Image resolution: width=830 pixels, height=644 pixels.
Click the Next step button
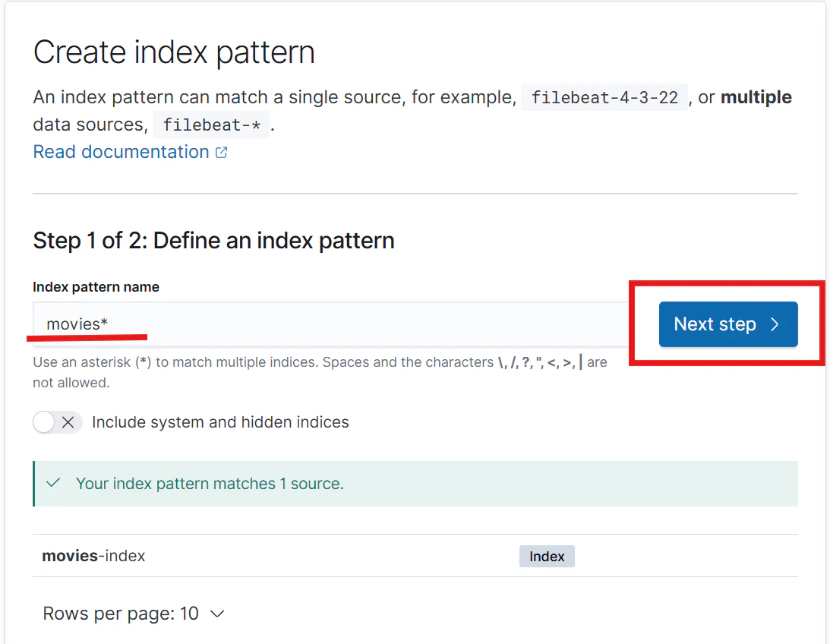point(727,324)
